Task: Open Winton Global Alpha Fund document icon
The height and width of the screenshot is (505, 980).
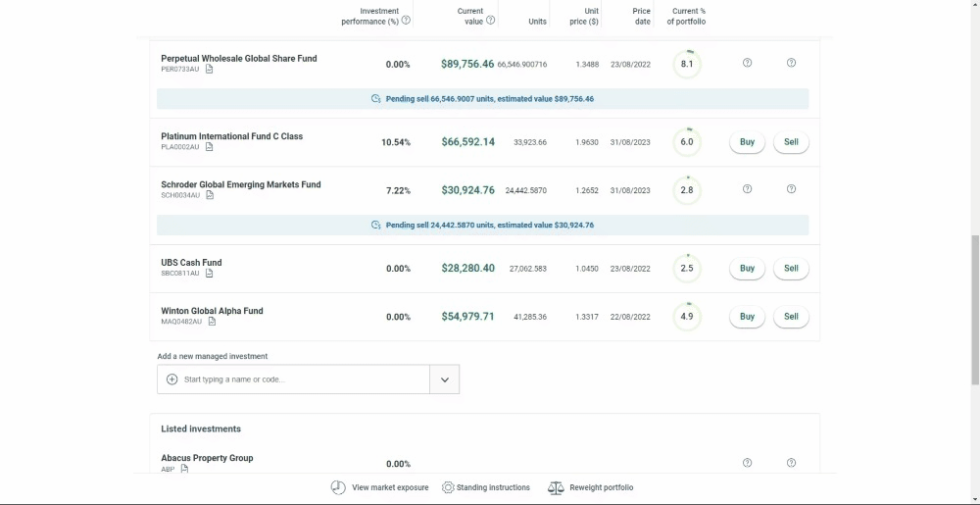Action: [212, 322]
